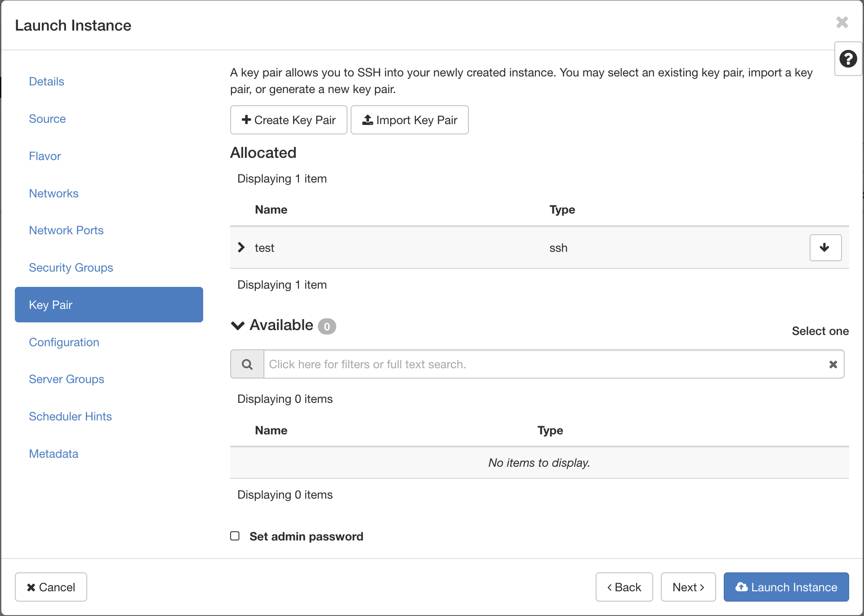Click the ssh type cell
The height and width of the screenshot is (616, 864).
[x=558, y=248]
